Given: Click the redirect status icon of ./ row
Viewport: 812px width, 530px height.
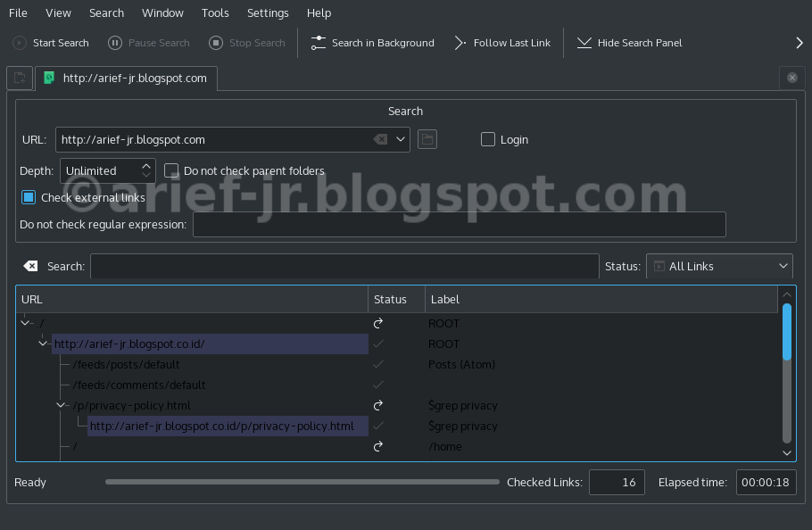Looking at the screenshot, I should (x=378, y=324).
